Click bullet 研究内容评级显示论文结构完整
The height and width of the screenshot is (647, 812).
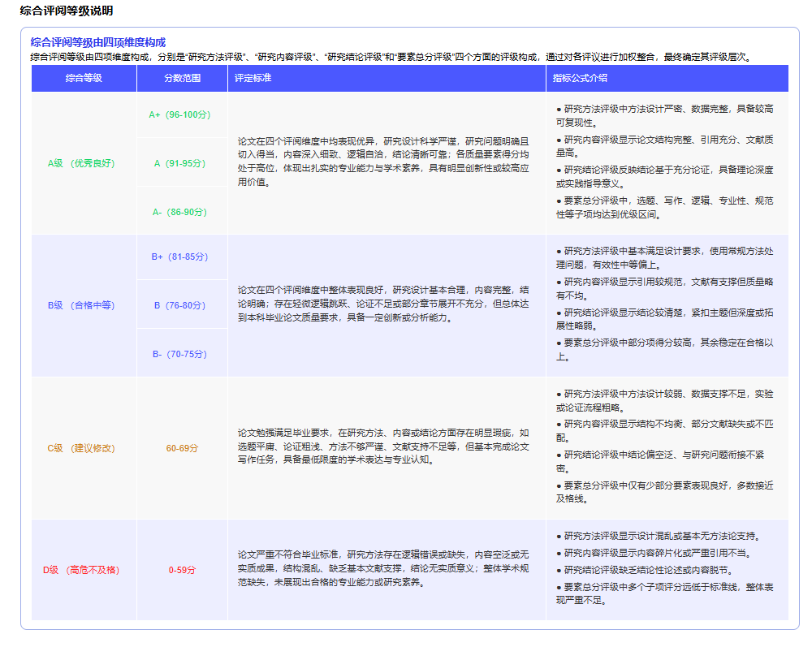[x=665, y=146]
